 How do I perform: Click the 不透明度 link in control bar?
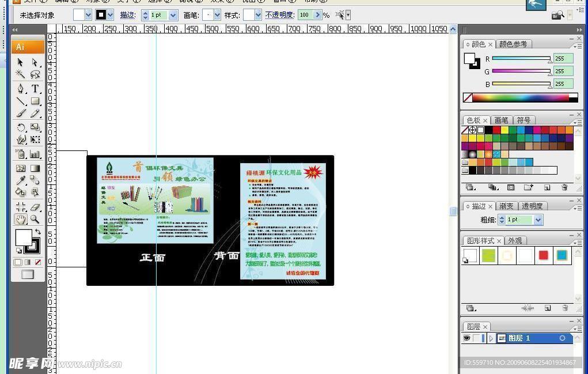pos(279,15)
